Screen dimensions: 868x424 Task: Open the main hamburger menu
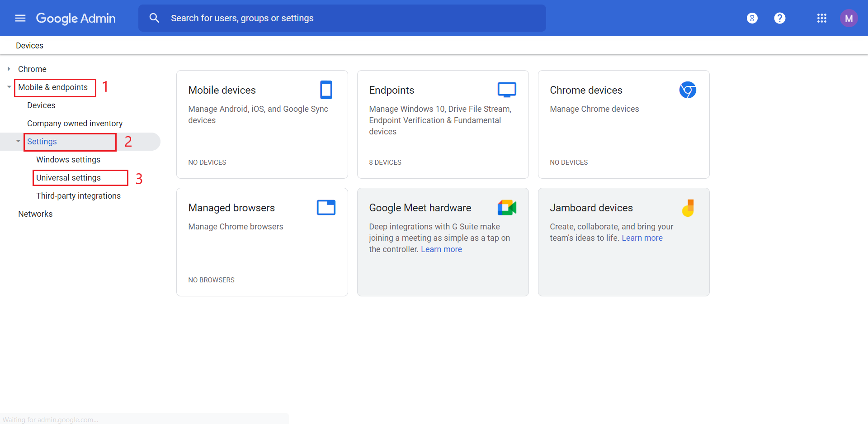click(20, 18)
